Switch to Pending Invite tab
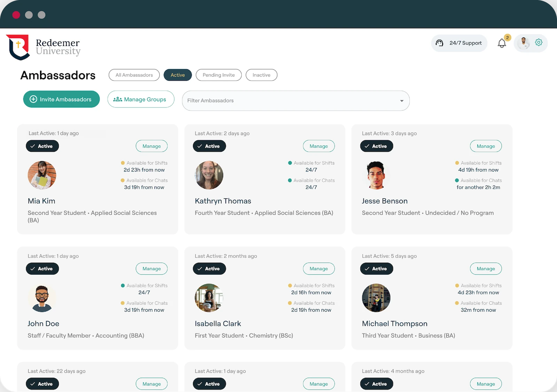 coord(219,75)
